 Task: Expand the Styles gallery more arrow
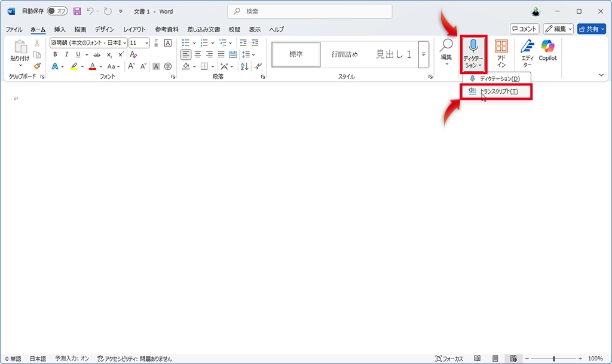coord(424,54)
